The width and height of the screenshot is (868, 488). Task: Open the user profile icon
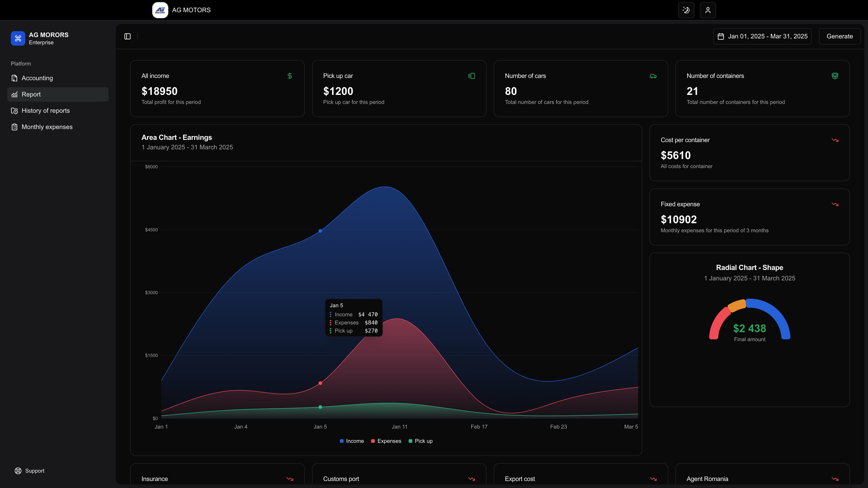coord(708,10)
